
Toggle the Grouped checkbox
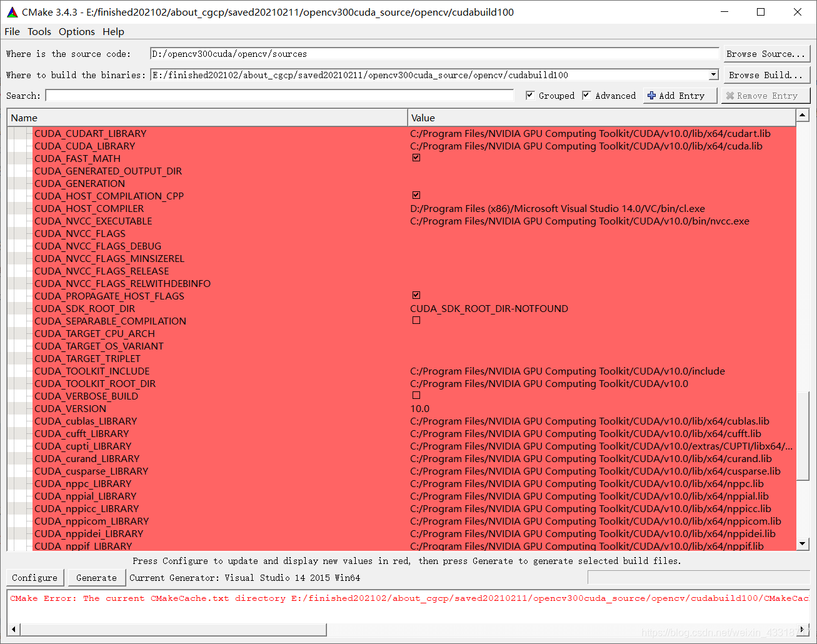530,95
